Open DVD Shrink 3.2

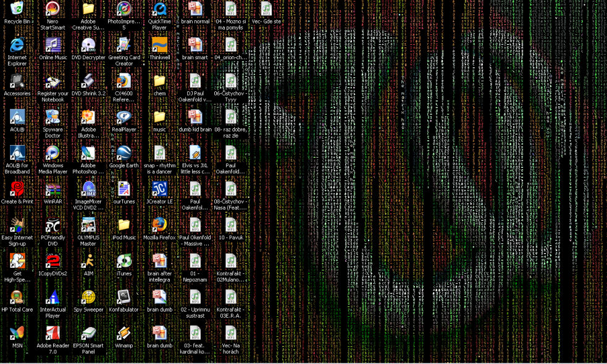point(88,80)
